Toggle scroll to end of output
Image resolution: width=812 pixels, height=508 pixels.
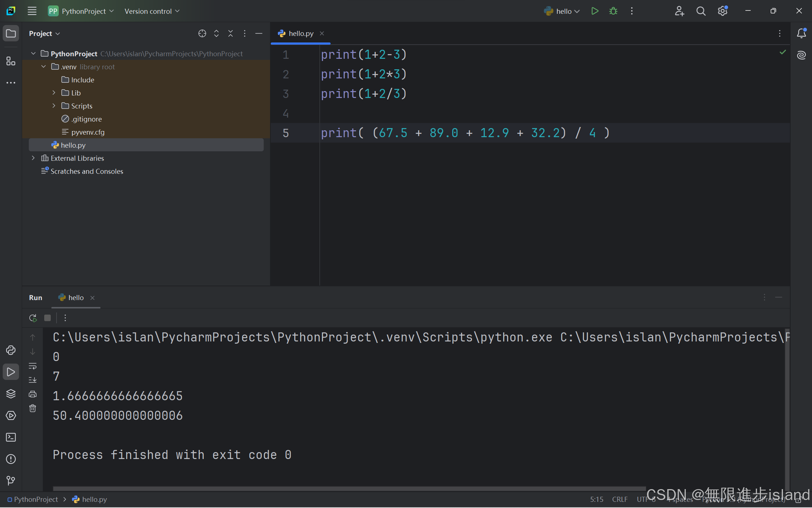tap(33, 380)
